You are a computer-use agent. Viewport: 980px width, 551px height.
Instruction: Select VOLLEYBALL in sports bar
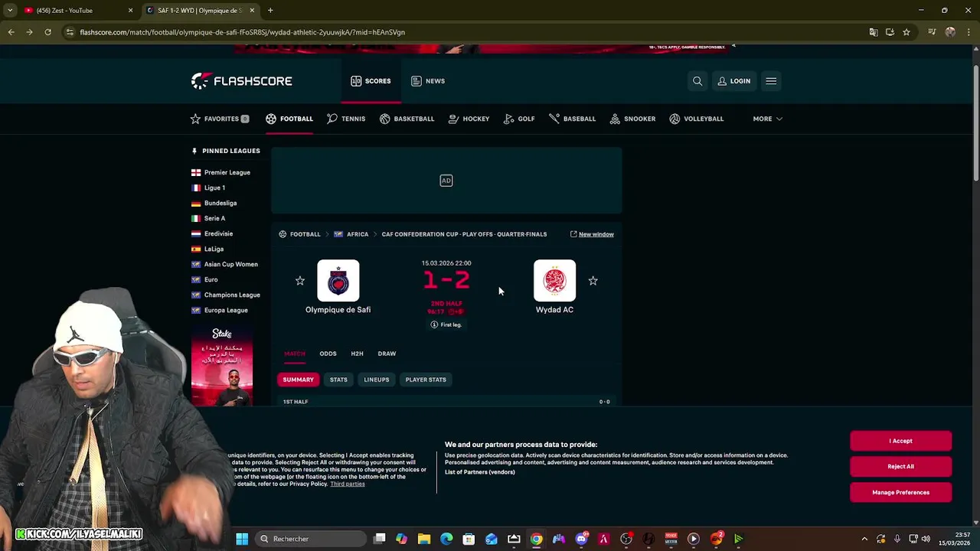pos(696,119)
